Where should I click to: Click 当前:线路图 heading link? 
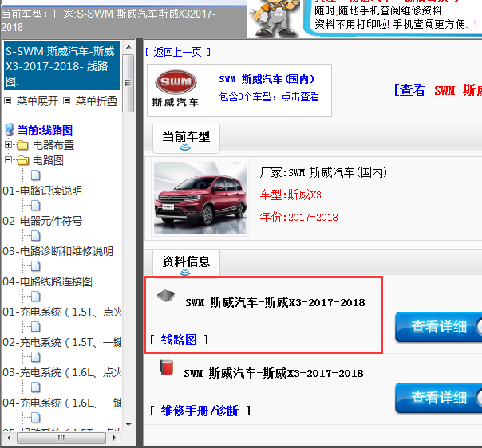tap(45, 130)
